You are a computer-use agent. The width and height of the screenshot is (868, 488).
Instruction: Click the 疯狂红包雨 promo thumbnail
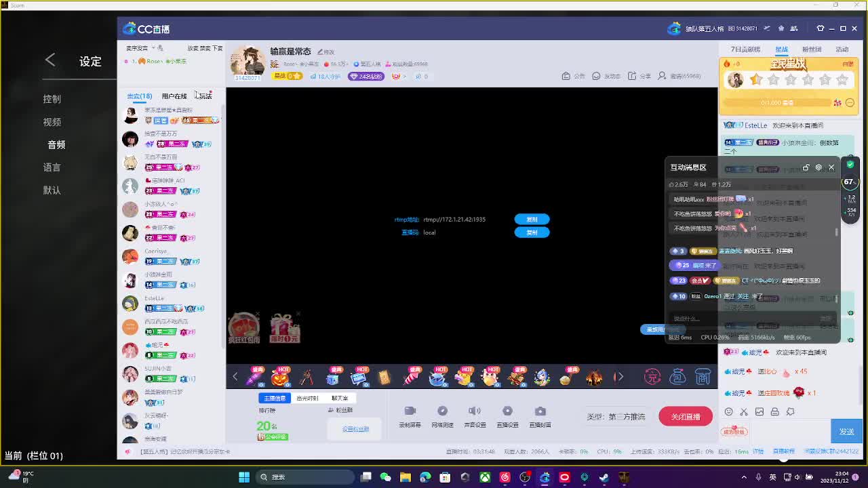[243, 328]
